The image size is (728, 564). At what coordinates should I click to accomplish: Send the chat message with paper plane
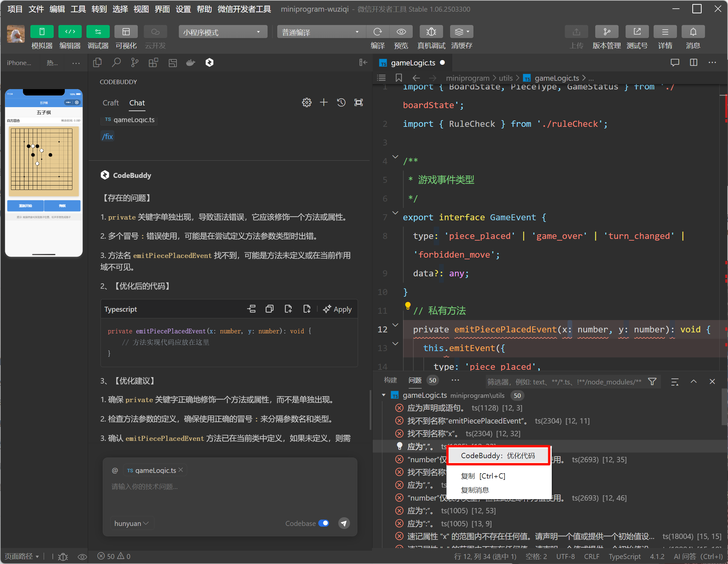tap(344, 523)
